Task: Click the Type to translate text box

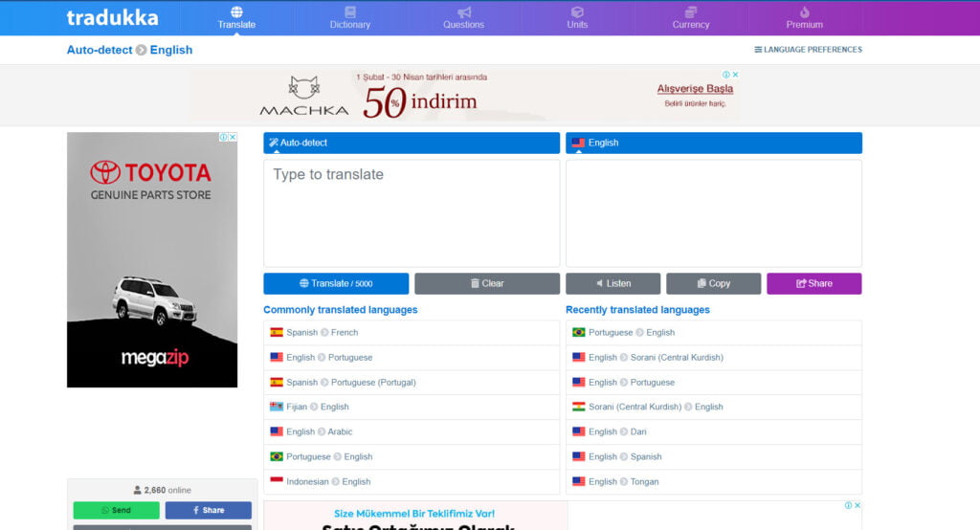Action: click(411, 212)
